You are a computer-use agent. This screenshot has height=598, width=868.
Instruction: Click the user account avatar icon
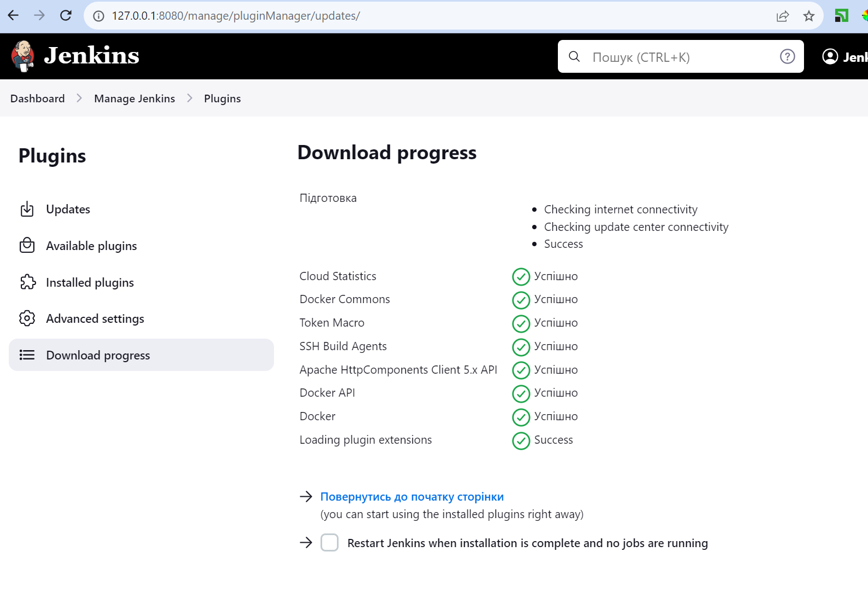(x=830, y=56)
